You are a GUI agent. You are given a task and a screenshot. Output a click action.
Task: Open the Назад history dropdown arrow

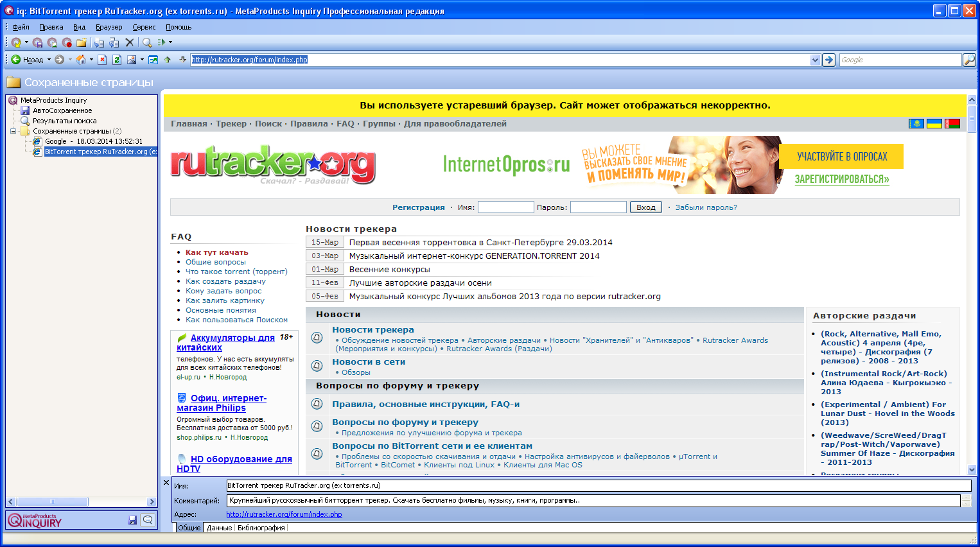point(49,60)
